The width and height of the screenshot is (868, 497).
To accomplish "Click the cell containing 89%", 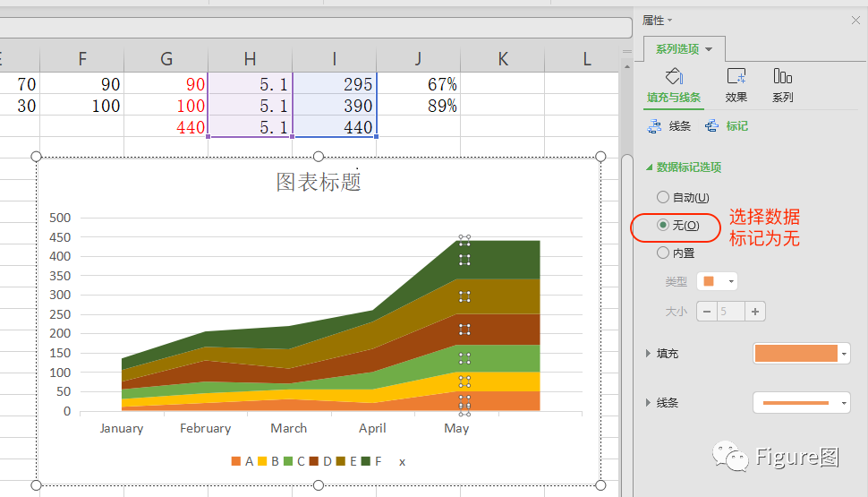I will [419, 106].
